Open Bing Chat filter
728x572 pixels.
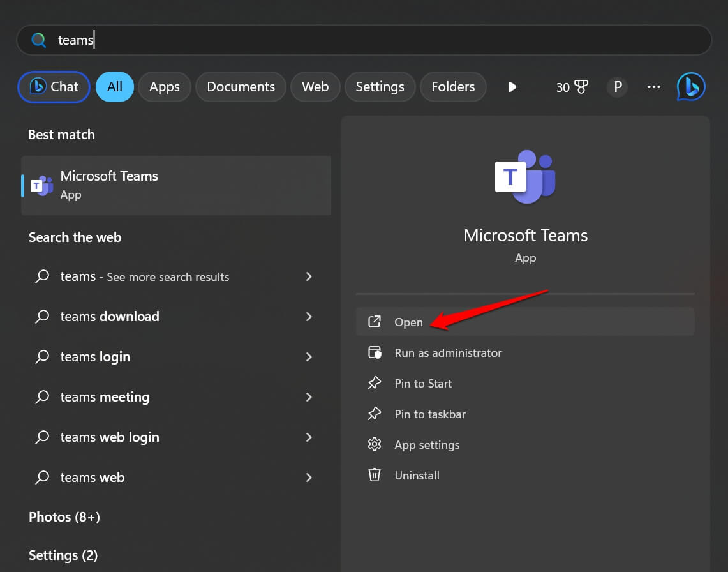[x=54, y=87]
